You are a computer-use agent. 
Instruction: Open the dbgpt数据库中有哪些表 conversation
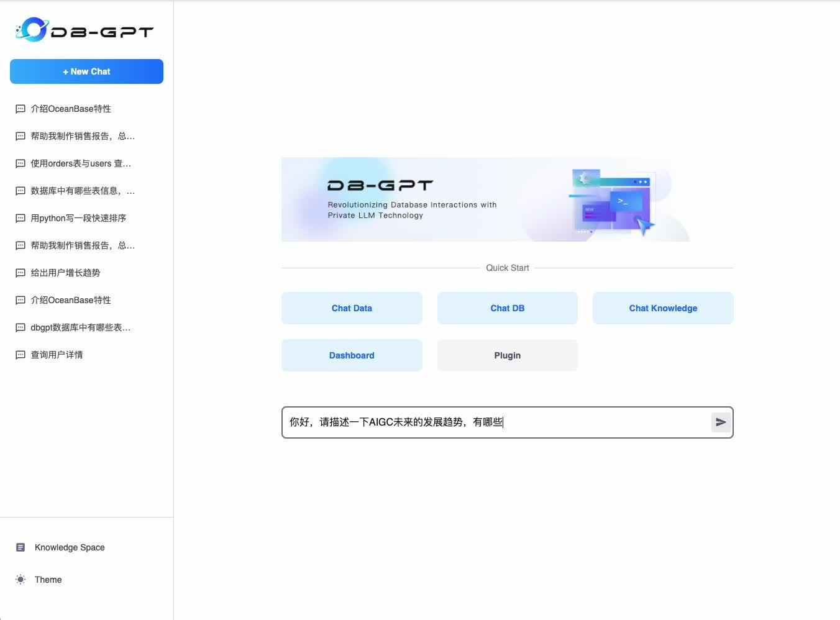(80, 327)
